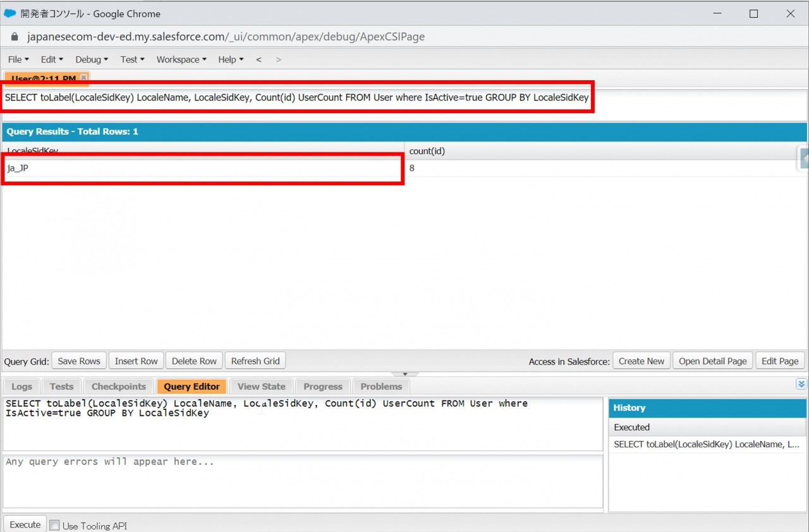The height and width of the screenshot is (532, 809).
Task: Select the User@2:11 PM tab
Action: tap(43, 78)
